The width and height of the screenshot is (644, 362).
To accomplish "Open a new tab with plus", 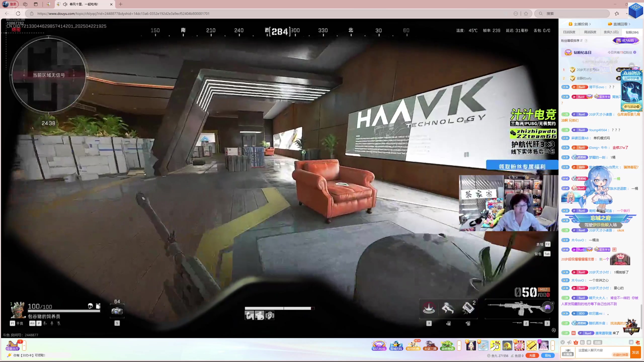I will click(x=121, y=4).
